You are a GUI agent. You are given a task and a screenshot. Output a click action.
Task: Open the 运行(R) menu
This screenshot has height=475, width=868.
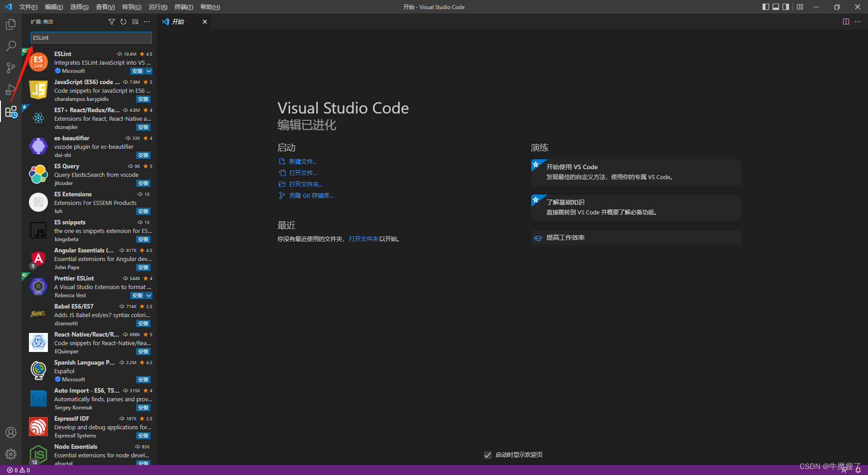pyautogui.click(x=158, y=7)
